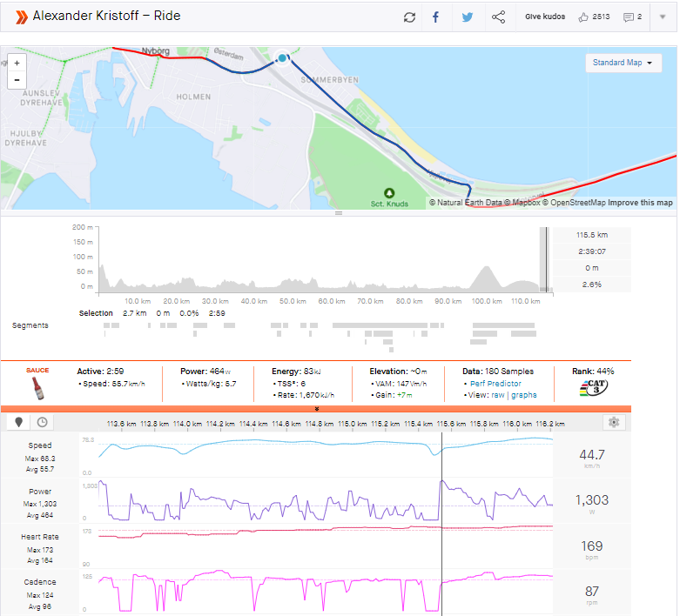Open the share options icon
The image size is (680, 616).
498,17
